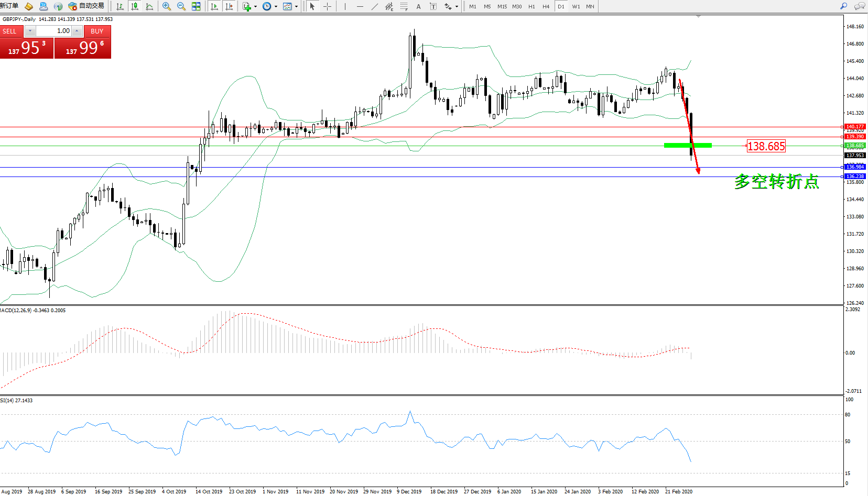Image resolution: width=868 pixels, height=496 pixels.
Task: Click the green bar at 138.685 level
Action: (687, 145)
